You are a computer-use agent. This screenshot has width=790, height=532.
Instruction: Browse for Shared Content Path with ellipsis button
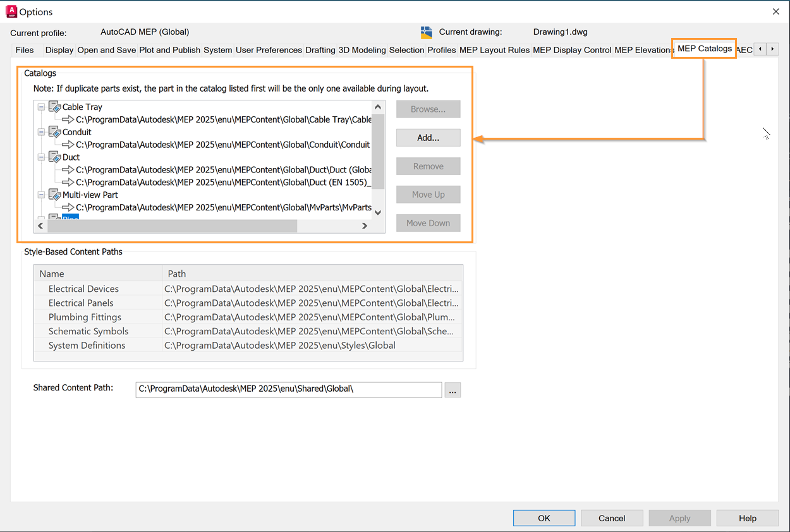click(453, 390)
